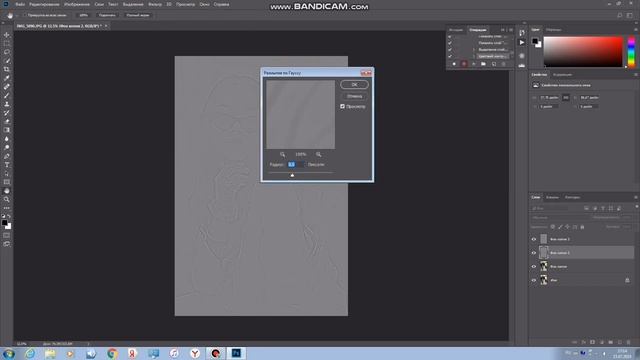Screen dimensions: 640x360
Task: Open Actions panel flyout menu
Action: tap(511, 30)
